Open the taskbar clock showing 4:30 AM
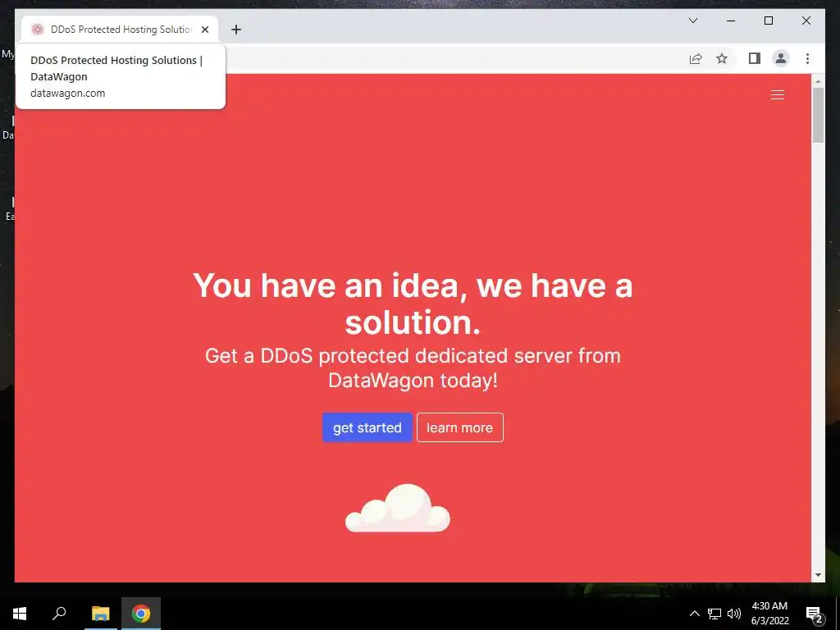Viewport: 840px width, 630px height. 769,614
